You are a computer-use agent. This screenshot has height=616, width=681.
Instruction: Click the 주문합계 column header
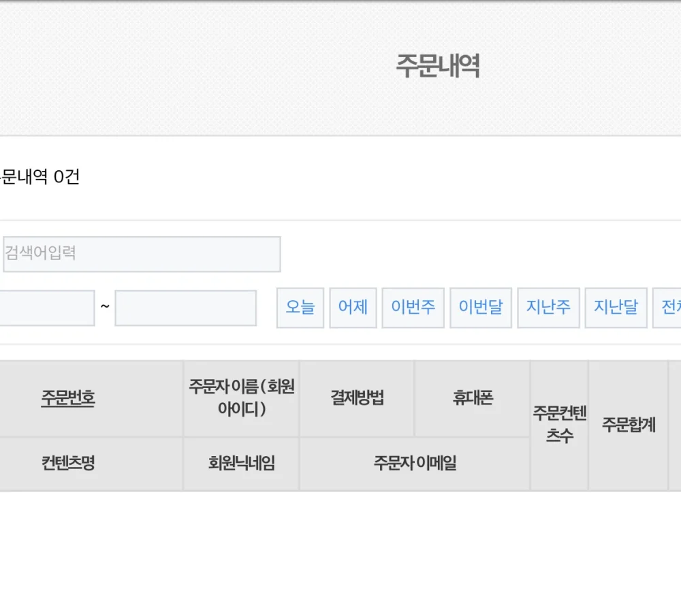(x=629, y=425)
